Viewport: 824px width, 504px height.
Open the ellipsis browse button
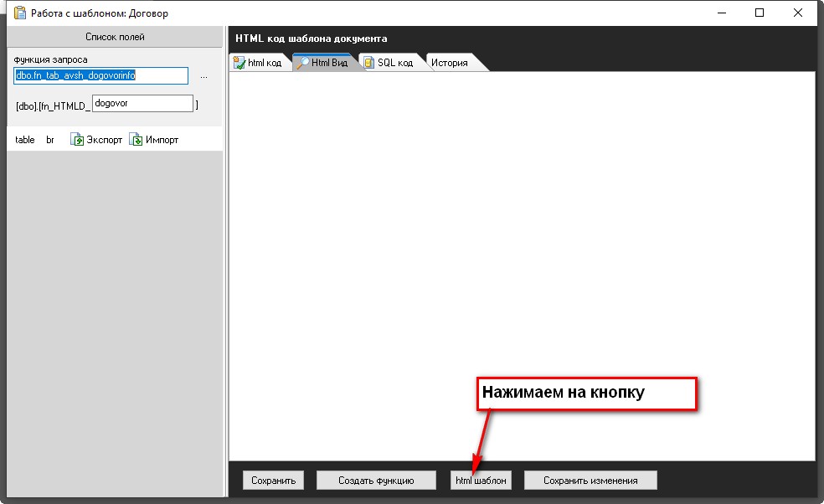coord(203,76)
